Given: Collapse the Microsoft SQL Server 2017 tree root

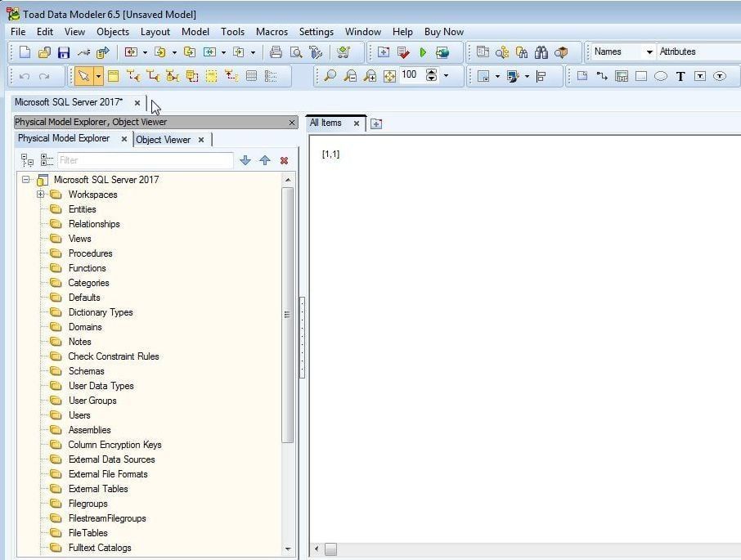Looking at the screenshot, I should tap(26, 179).
